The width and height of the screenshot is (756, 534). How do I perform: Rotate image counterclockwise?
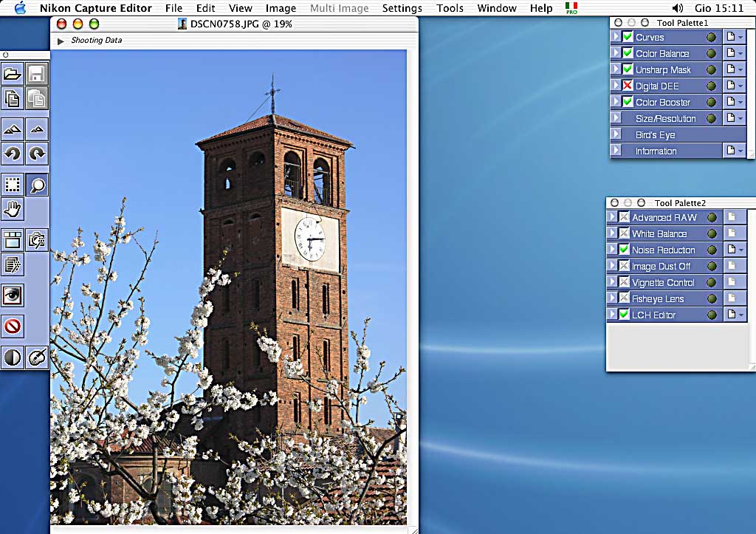pyautogui.click(x=12, y=154)
